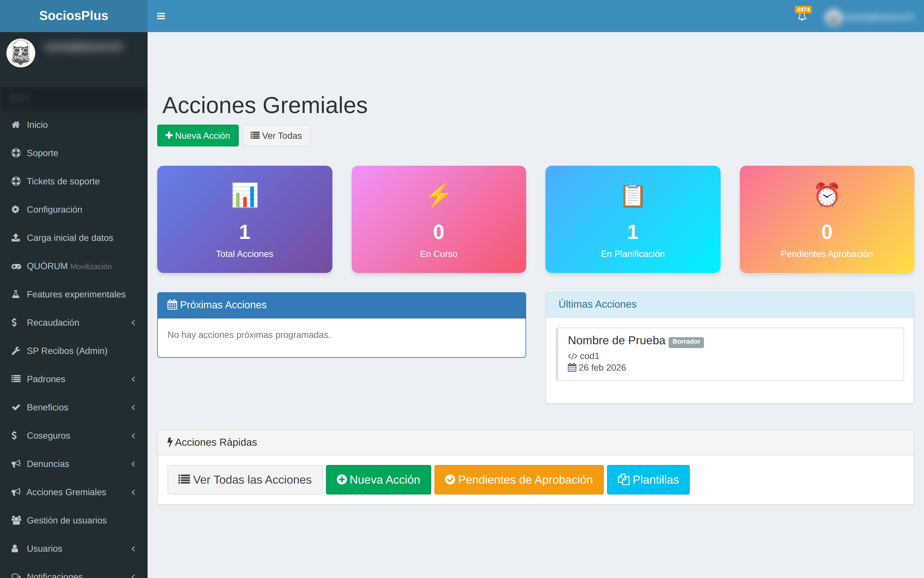Click the list icon beside Padrones

16,379
